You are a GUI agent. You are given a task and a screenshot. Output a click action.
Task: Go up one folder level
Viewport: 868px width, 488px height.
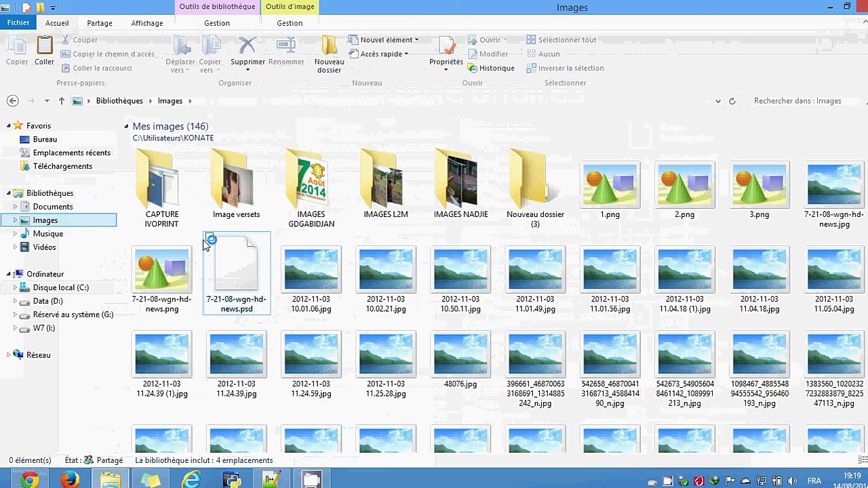62,101
